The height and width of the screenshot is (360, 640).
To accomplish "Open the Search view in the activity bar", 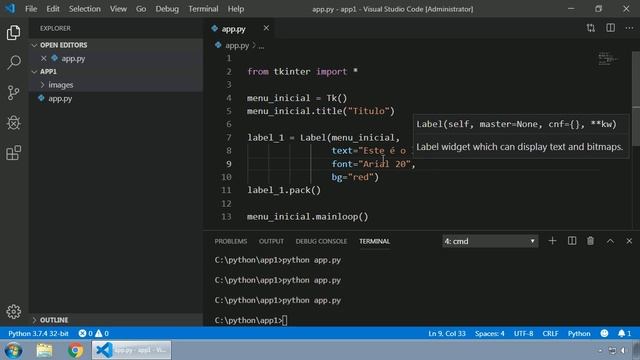I will pos(13,62).
